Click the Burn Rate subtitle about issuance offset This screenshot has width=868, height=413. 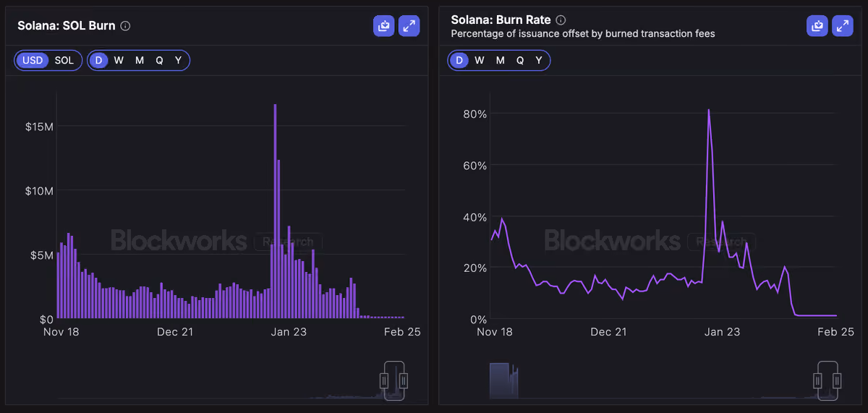[583, 34]
